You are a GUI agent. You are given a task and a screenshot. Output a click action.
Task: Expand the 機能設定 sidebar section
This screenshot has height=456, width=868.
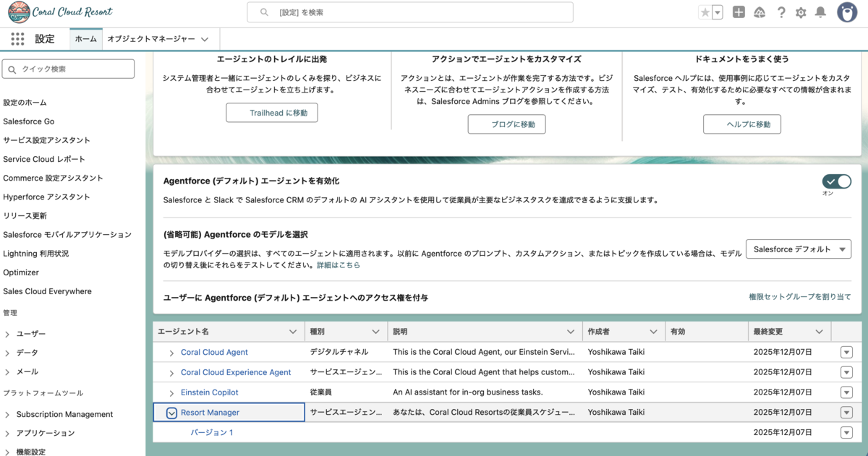tap(7, 452)
